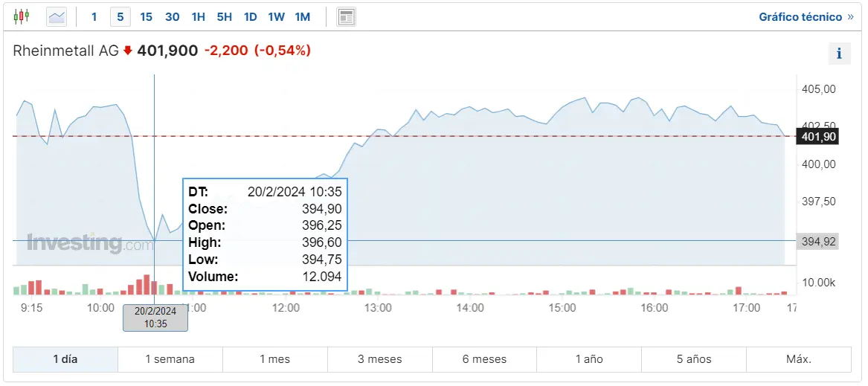Select the 1 día range tab
868x386 pixels.
pos(65,359)
